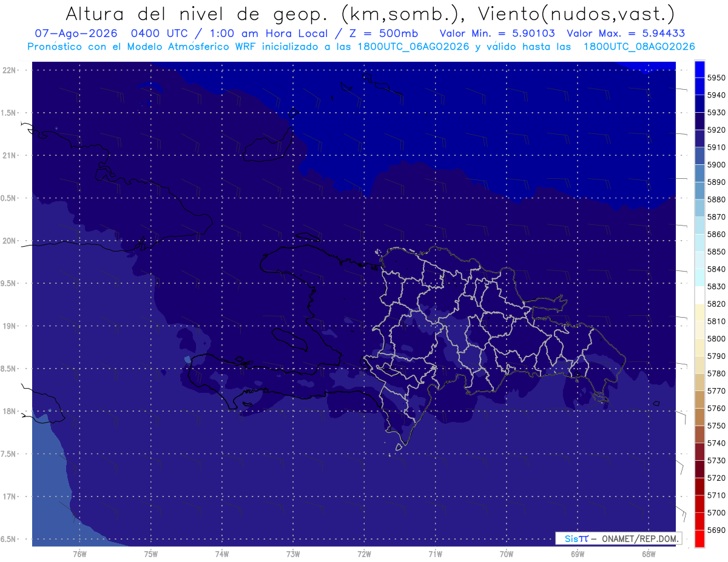The image size is (728, 562).
Task: Click the map title 'Altura del nivel de geop.'
Action: click(197, 13)
